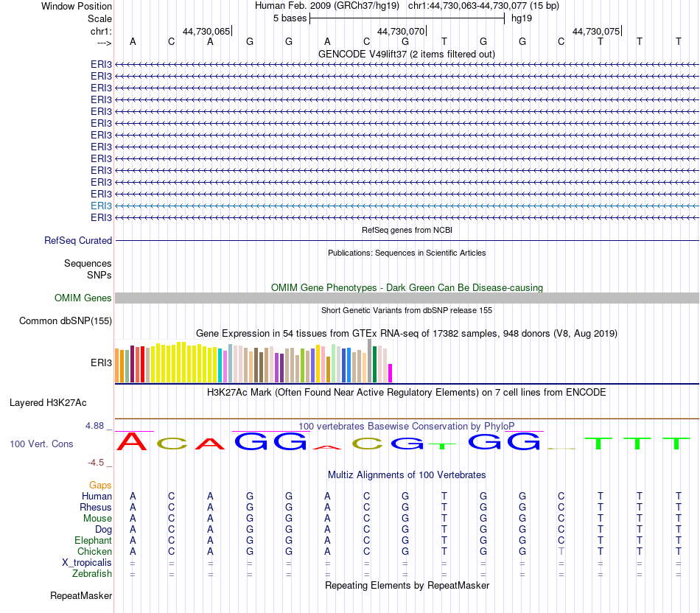Click the 100 Vert. Cons label
Screen dimensions: 700x613
coord(41,444)
